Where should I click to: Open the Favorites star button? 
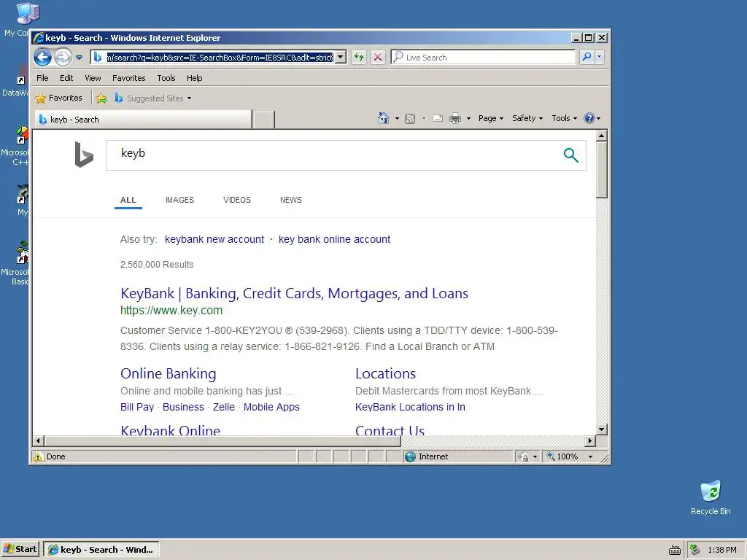pyautogui.click(x=58, y=98)
